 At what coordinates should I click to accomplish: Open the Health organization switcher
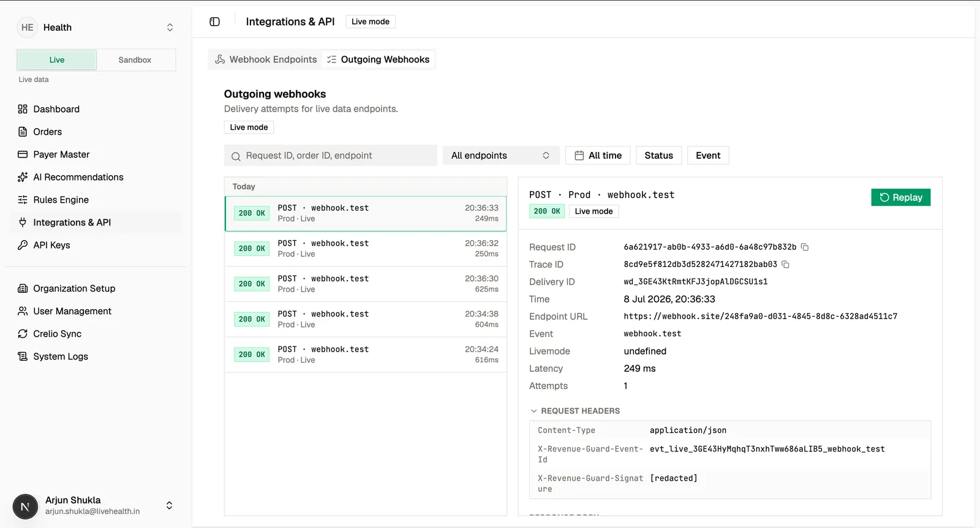pos(96,28)
